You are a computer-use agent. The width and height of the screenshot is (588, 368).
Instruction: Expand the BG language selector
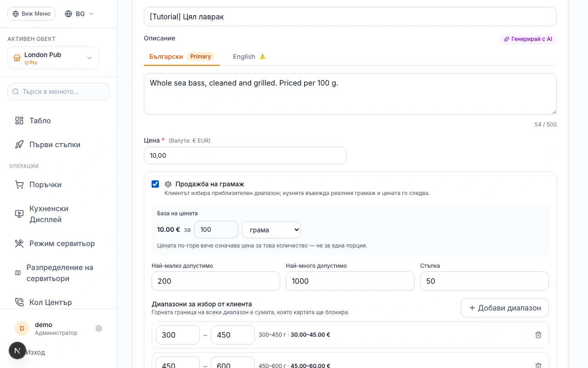[x=79, y=14]
